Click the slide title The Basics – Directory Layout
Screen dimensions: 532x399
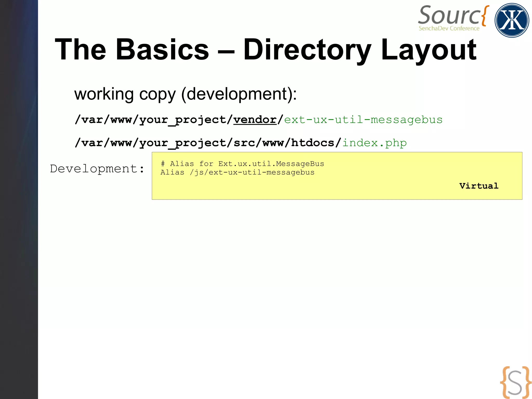[x=265, y=49]
